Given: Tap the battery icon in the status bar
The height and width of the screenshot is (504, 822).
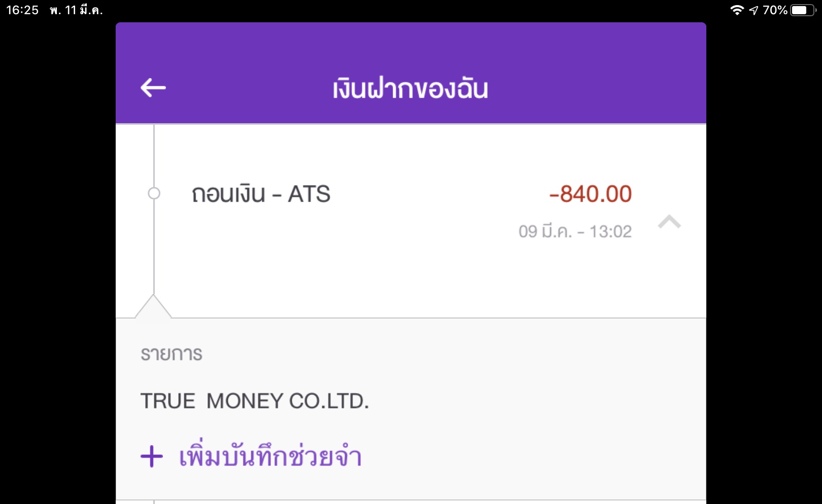Looking at the screenshot, I should click(803, 10).
